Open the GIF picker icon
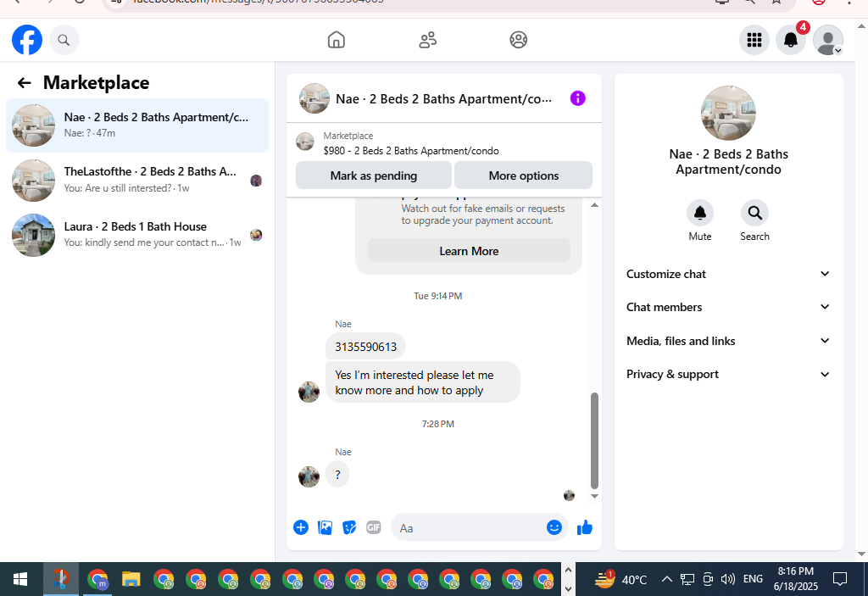 (374, 527)
